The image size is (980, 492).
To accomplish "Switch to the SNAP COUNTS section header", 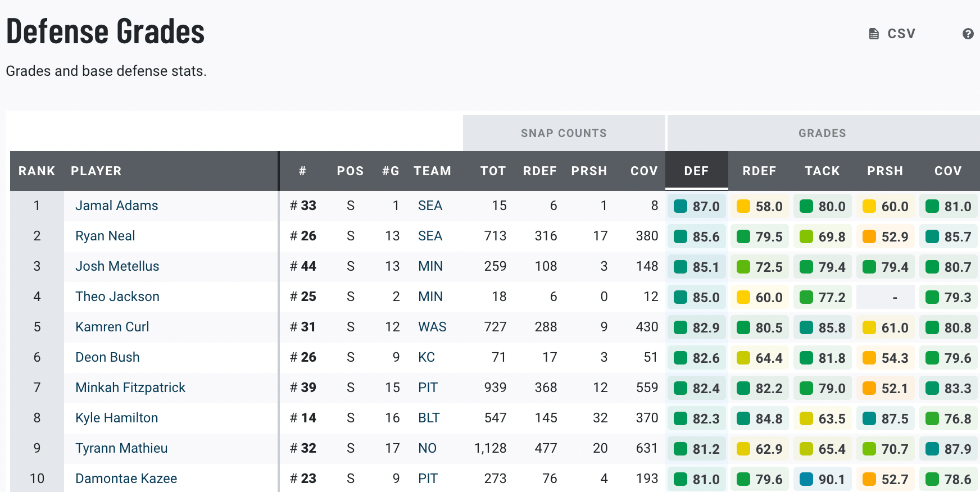I will [564, 133].
